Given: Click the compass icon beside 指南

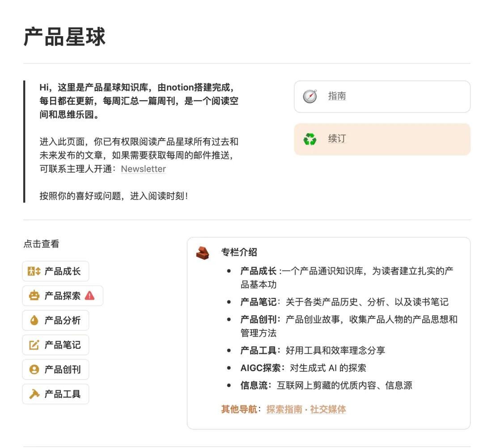Looking at the screenshot, I should 310,96.
